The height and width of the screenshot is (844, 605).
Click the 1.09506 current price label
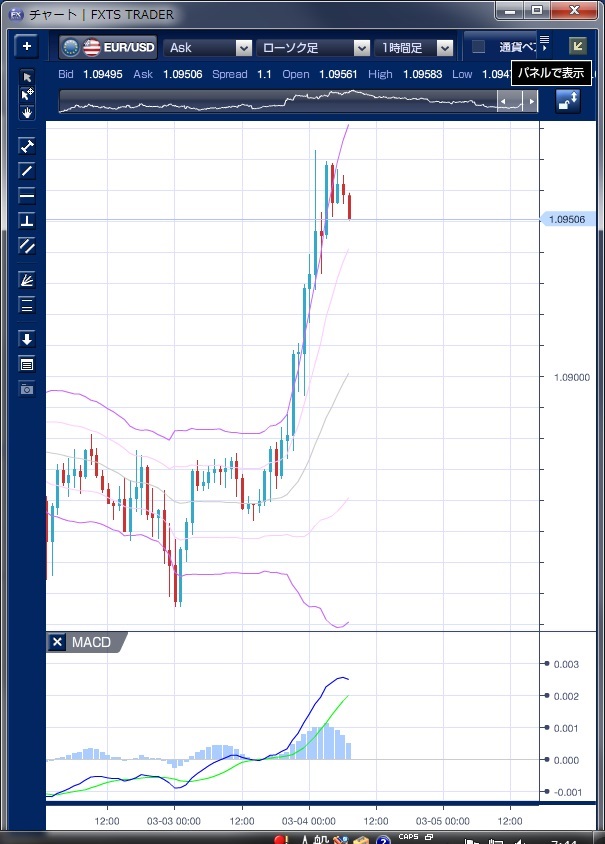(x=566, y=219)
